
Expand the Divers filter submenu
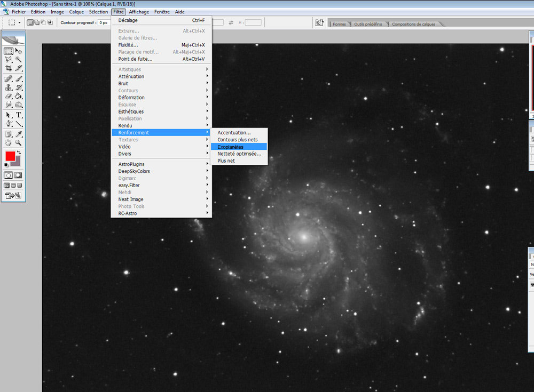[162, 154]
